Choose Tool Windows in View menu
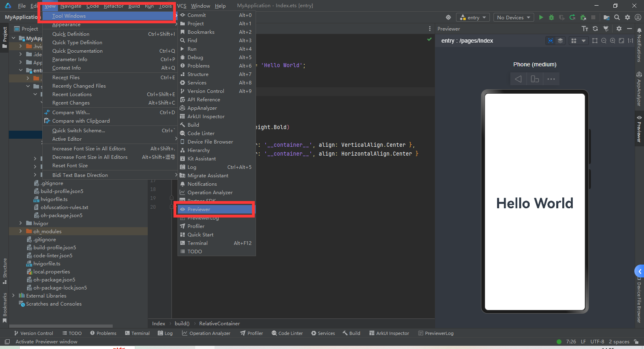 coord(110,16)
